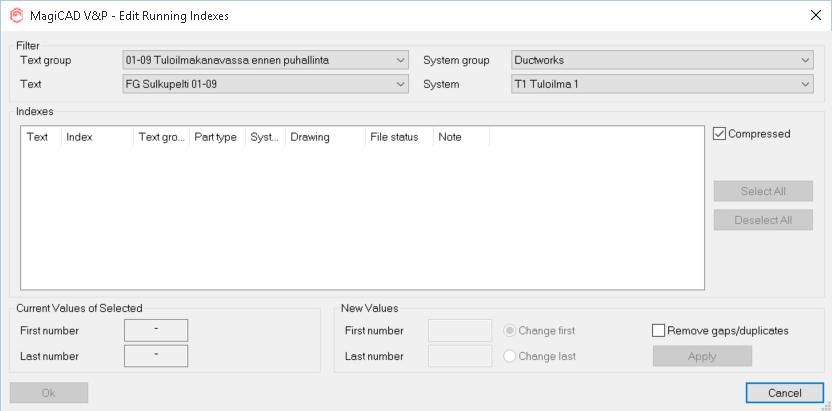Viewport: 832px width, 411px height.
Task: Click the Current Values First number field
Action: (x=156, y=330)
